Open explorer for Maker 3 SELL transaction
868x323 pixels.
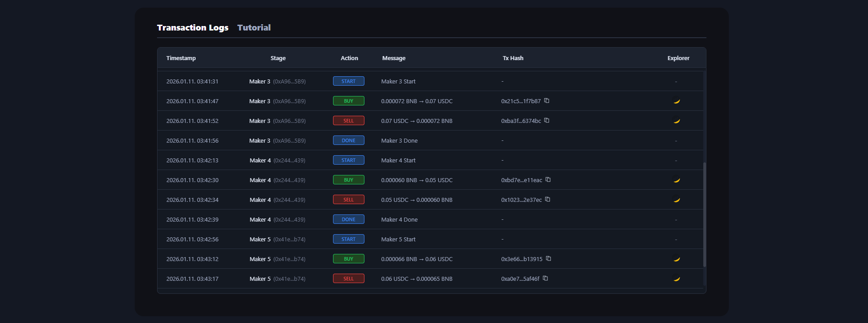[676, 121]
